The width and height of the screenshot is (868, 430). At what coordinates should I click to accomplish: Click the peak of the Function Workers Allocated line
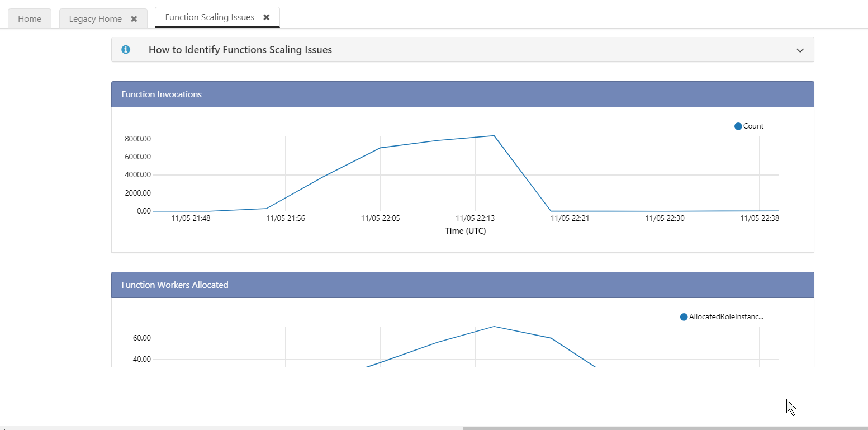coord(494,327)
